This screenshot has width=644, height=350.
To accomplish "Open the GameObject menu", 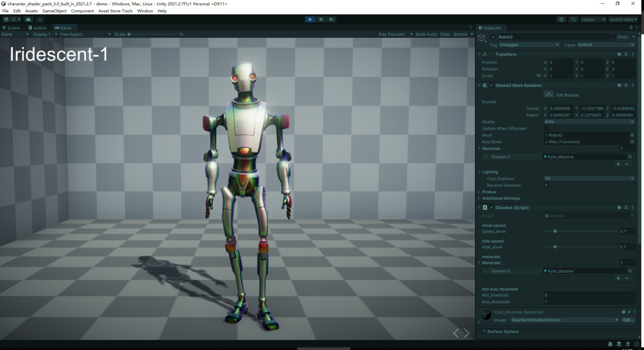I will (54, 11).
